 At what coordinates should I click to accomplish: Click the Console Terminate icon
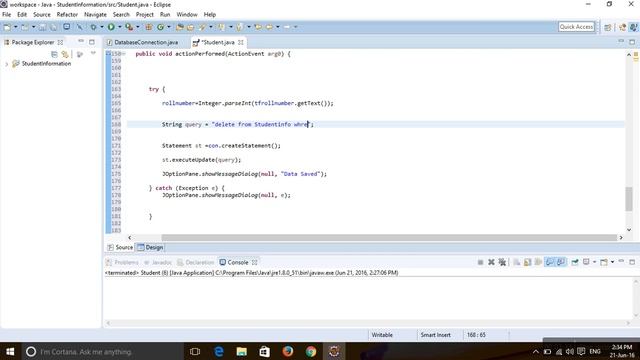tap(480, 262)
